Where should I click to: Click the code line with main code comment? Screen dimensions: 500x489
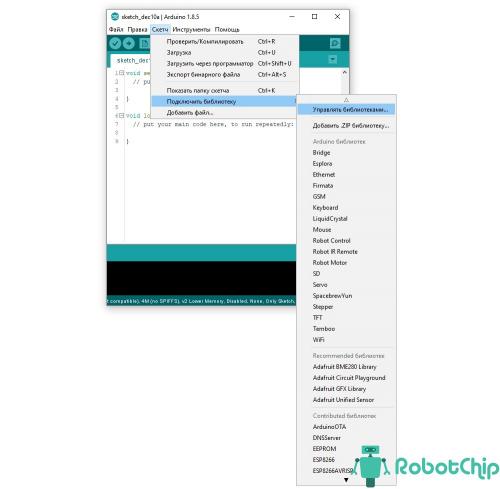[213, 124]
